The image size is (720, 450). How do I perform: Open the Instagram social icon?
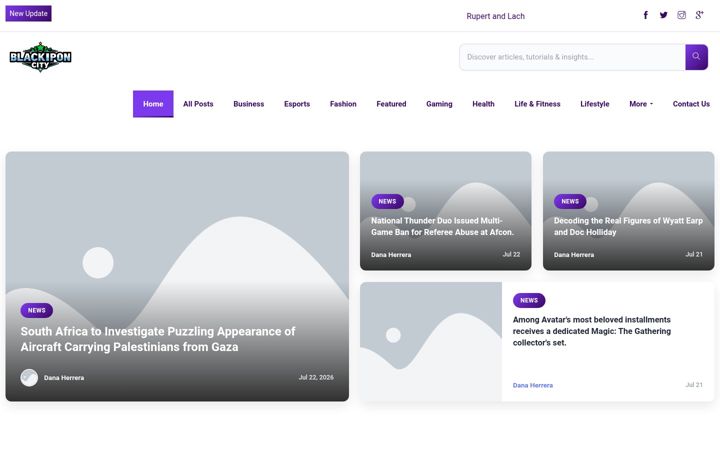(x=681, y=15)
